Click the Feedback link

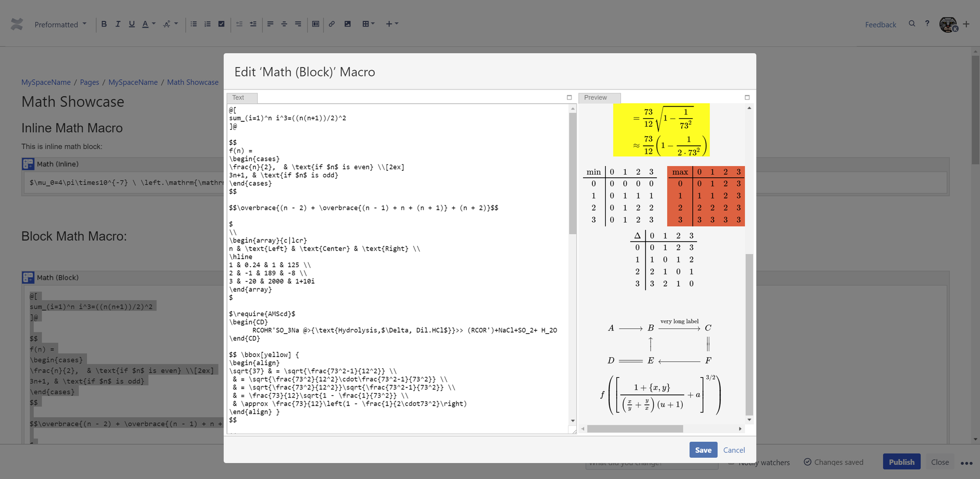point(880,24)
